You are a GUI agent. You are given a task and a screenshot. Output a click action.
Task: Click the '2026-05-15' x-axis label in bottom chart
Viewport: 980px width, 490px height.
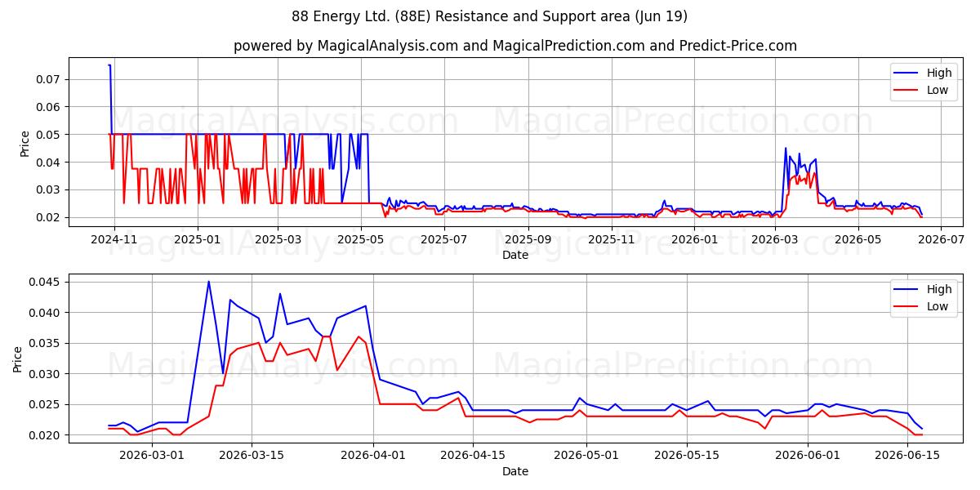point(687,456)
